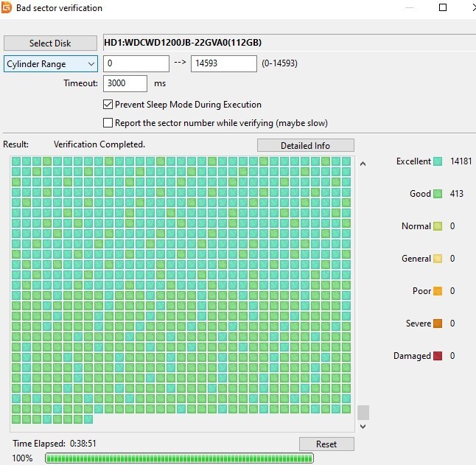
Task: Click the start cylinder field showing 0
Action: pos(136,63)
